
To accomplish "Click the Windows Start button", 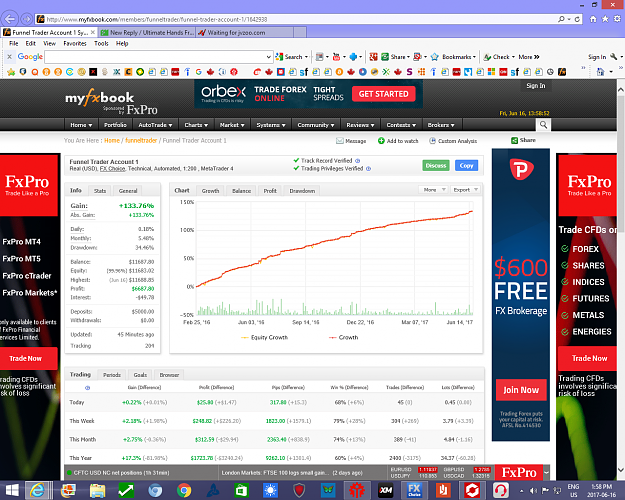I will coord(12,490).
